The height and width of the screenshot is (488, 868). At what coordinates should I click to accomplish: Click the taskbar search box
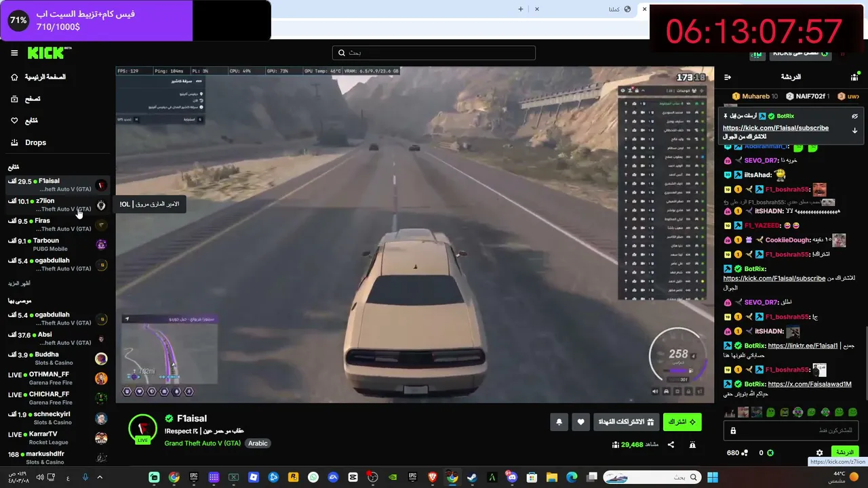point(651,477)
